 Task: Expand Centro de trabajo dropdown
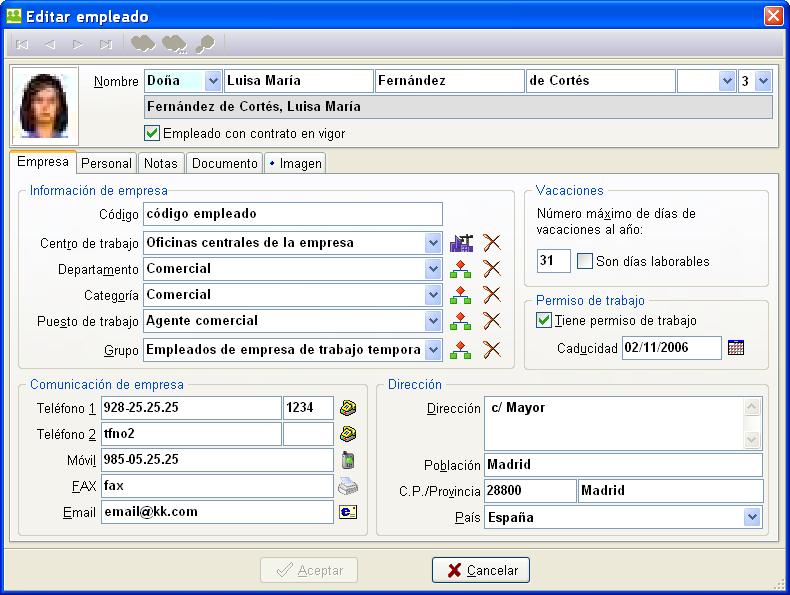433,243
